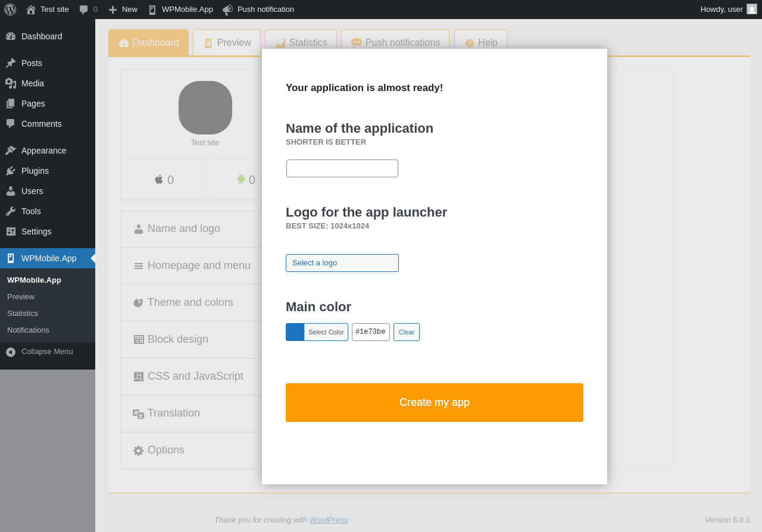Click the blue main color swatch
The image size is (762, 532).
click(295, 332)
